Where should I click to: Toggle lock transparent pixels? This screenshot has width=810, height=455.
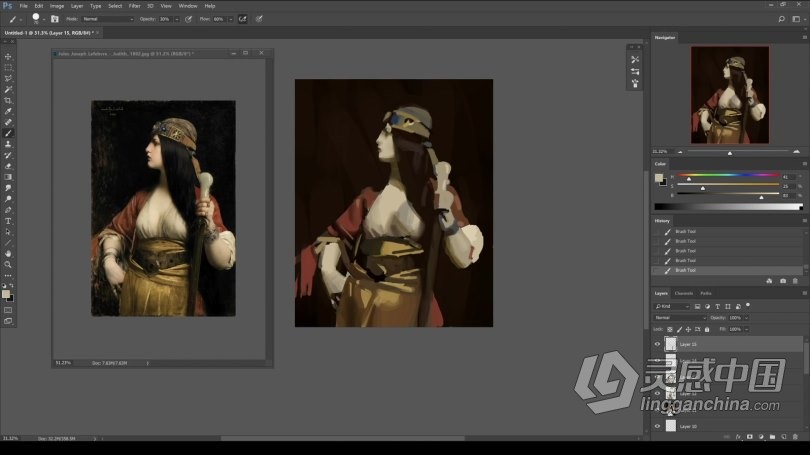pos(669,330)
